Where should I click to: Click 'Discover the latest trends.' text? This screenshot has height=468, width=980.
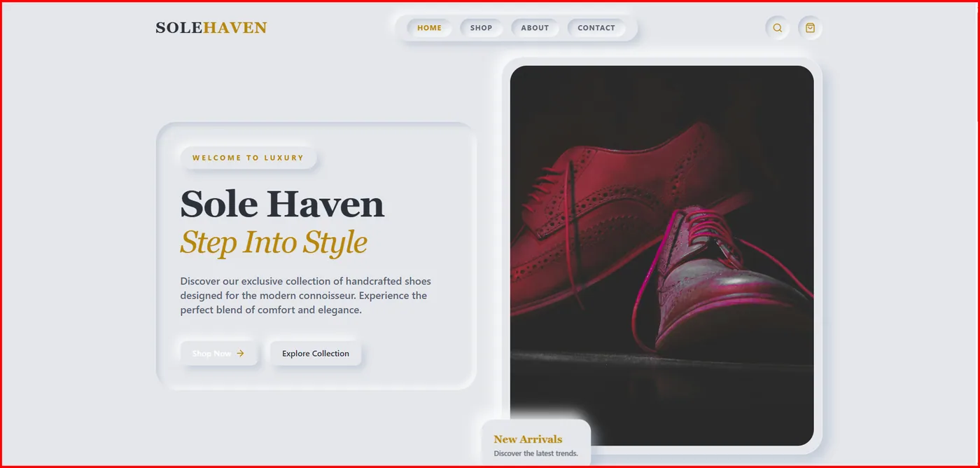coord(535,453)
